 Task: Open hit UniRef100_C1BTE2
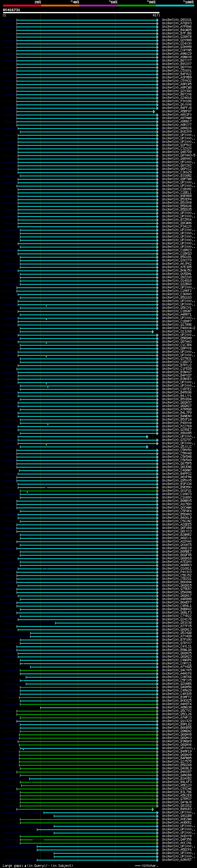(x=176, y=389)
